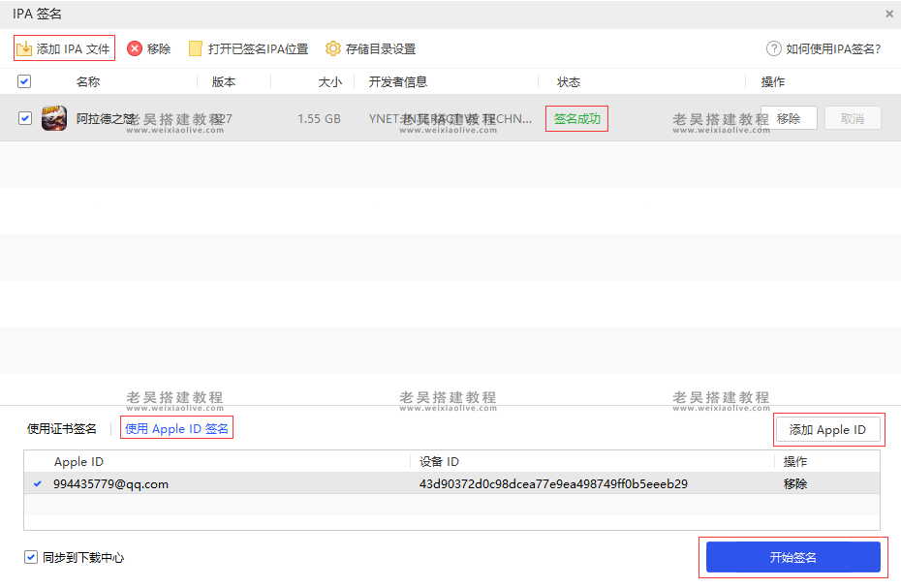Click the 阿拉德之怒 game app icon
The height and width of the screenshot is (588, 901).
54,118
